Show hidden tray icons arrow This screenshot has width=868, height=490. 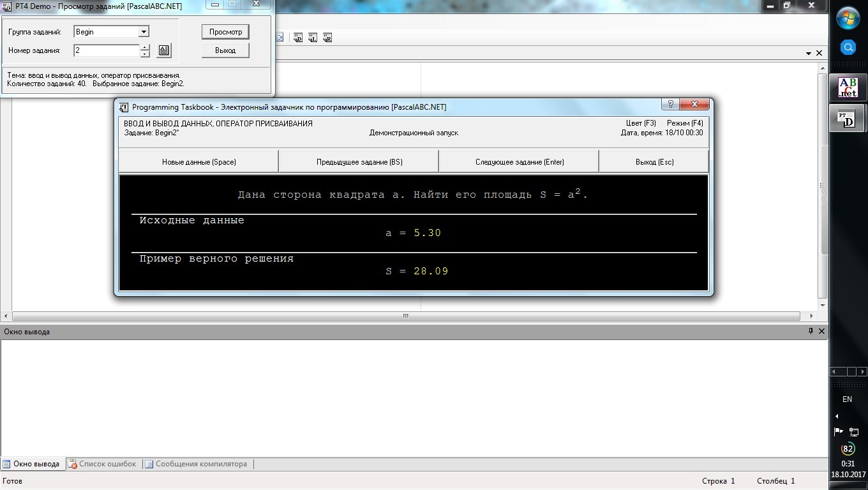click(837, 416)
